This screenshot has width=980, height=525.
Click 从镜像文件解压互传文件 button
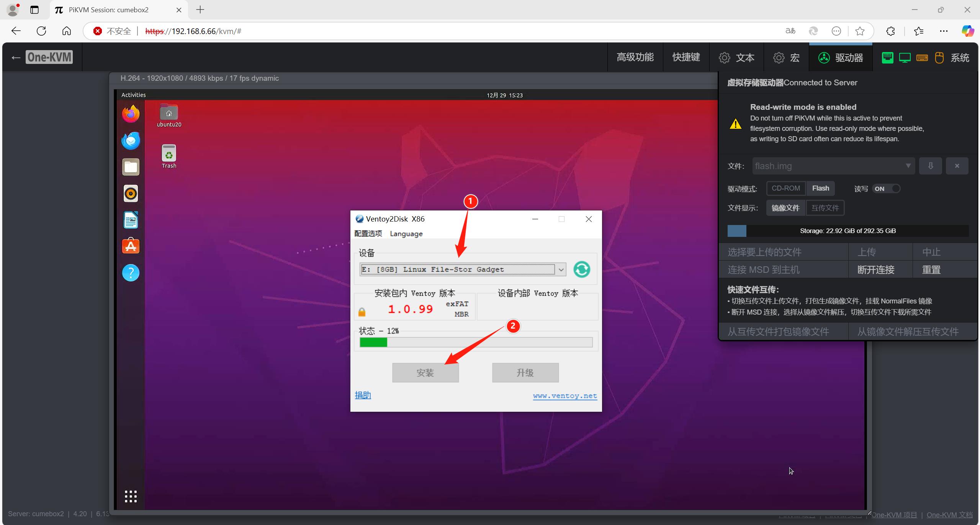pos(913,331)
